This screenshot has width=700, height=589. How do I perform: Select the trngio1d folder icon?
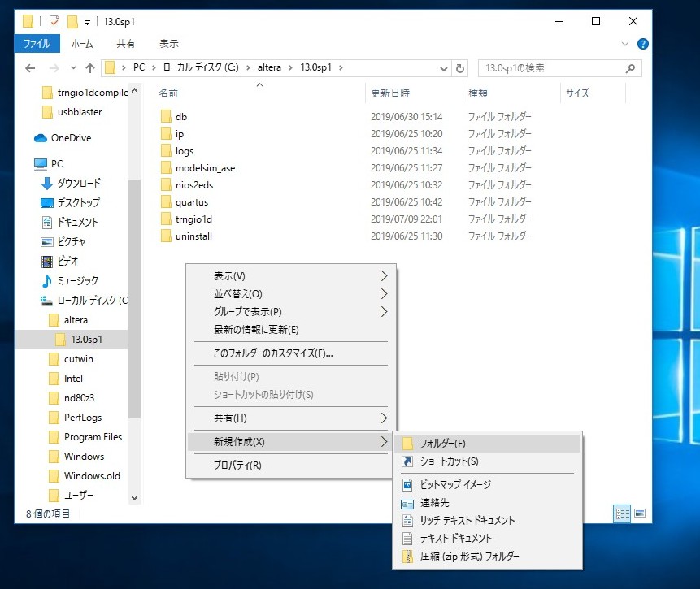tap(166, 219)
